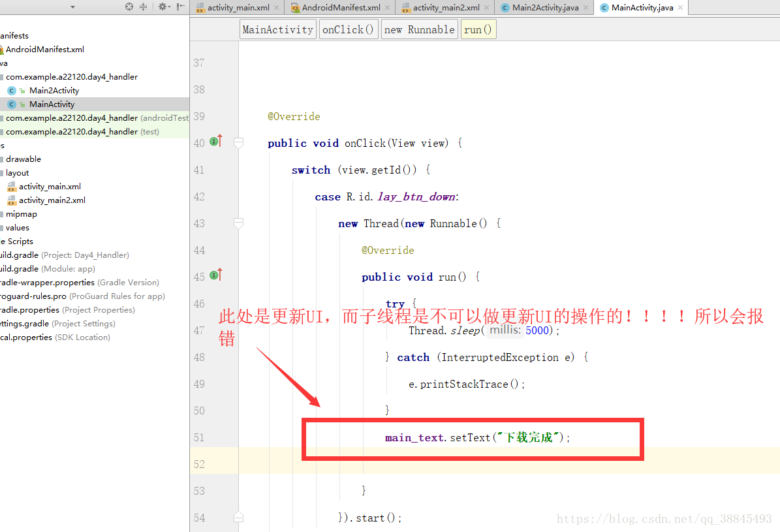The width and height of the screenshot is (780, 532).
Task: Click the Main2Activity class icon in tree
Action: coord(12,91)
